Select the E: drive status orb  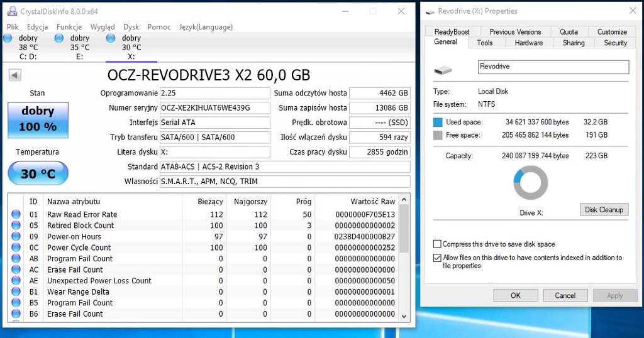pyautogui.click(x=59, y=38)
